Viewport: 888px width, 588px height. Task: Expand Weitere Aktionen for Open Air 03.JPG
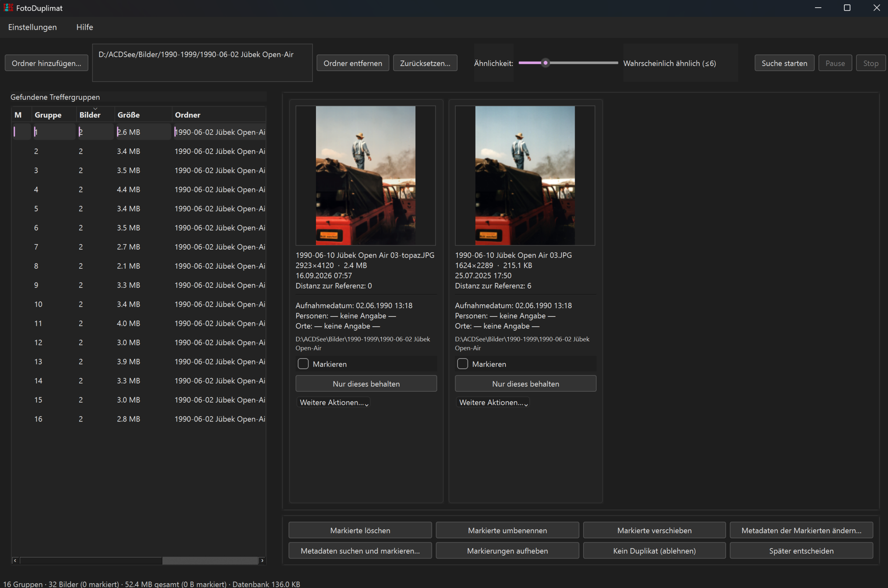tap(493, 403)
